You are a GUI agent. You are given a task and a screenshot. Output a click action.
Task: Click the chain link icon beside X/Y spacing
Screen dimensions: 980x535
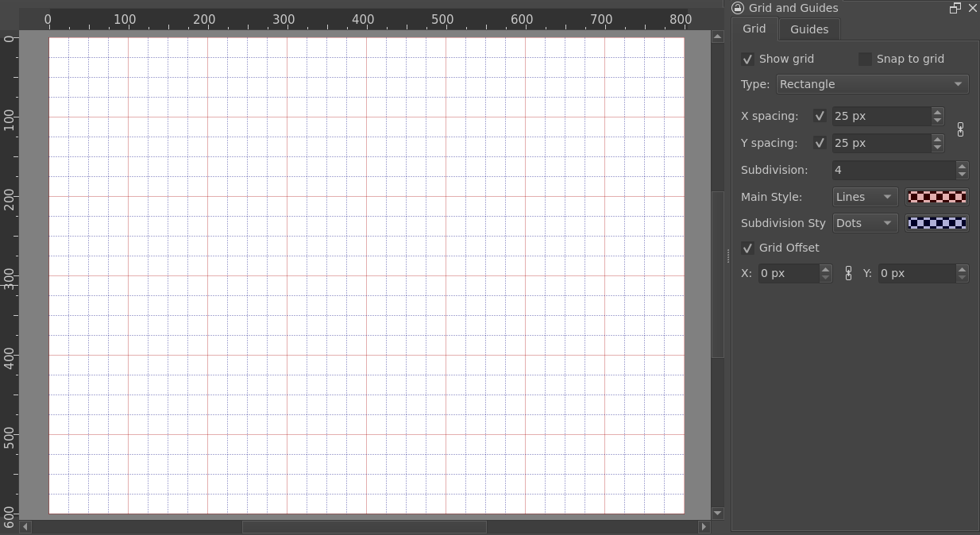pyautogui.click(x=960, y=129)
